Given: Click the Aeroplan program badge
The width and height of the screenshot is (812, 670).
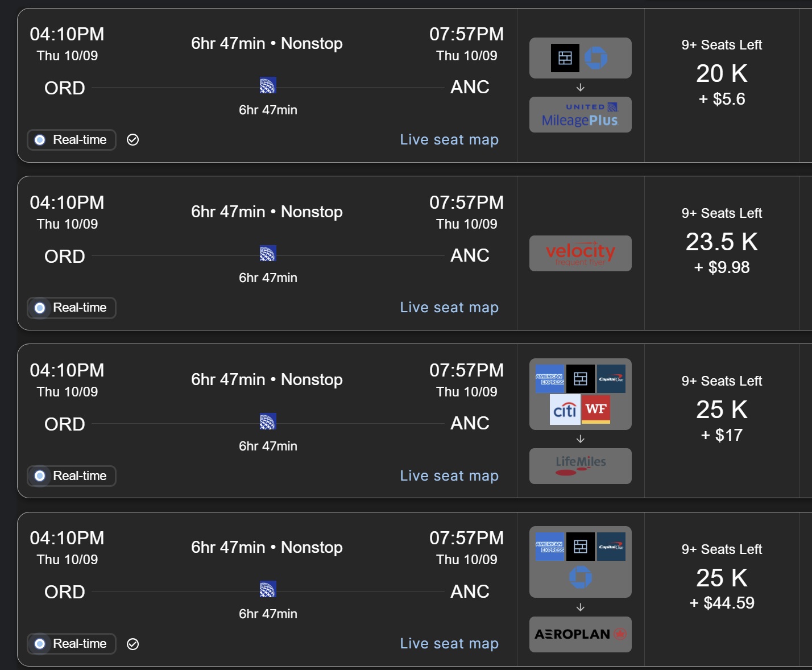Looking at the screenshot, I should click(x=580, y=634).
